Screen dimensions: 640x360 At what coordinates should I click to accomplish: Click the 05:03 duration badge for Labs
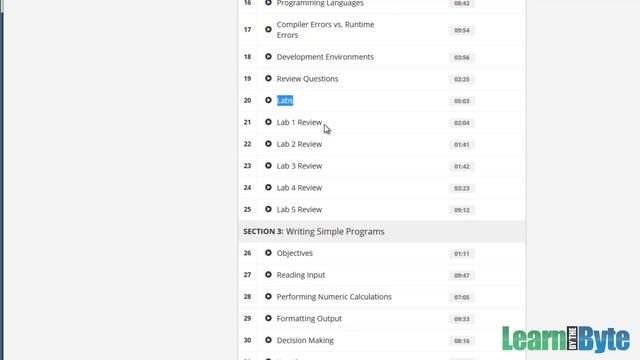pos(462,101)
